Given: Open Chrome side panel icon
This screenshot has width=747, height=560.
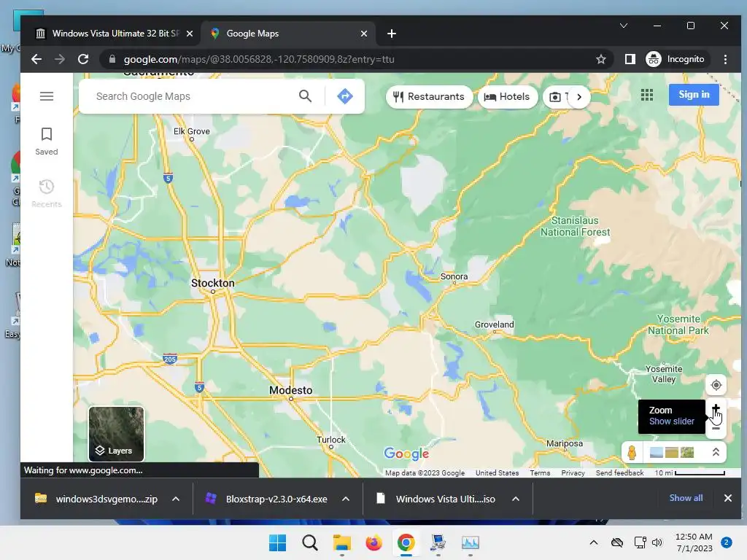Looking at the screenshot, I should (630, 59).
